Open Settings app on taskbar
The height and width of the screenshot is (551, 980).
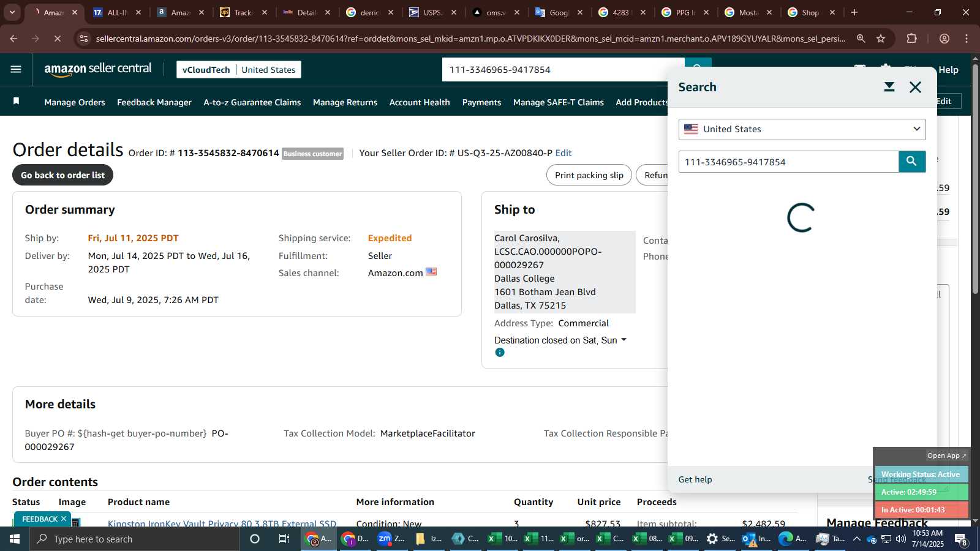point(720,539)
